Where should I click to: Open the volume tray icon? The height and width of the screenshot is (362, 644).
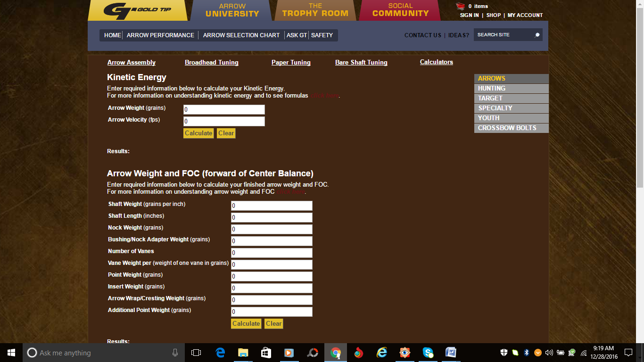[x=549, y=353]
